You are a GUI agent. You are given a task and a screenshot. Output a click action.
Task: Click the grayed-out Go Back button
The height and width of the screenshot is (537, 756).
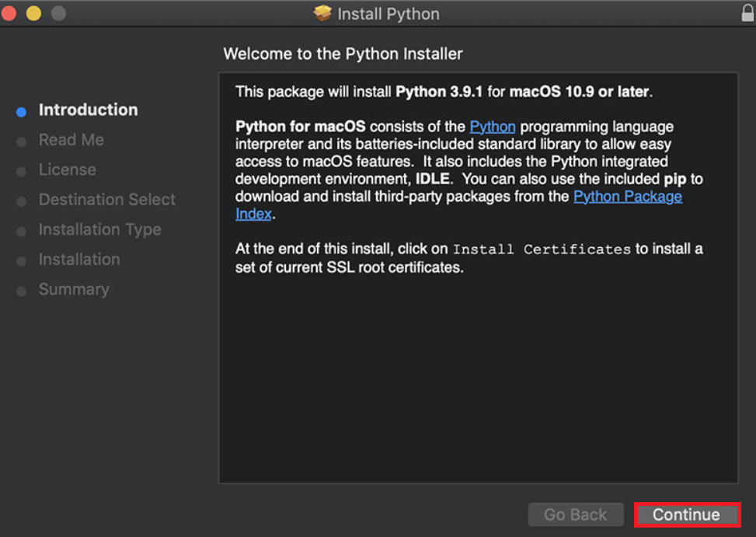[x=575, y=514]
